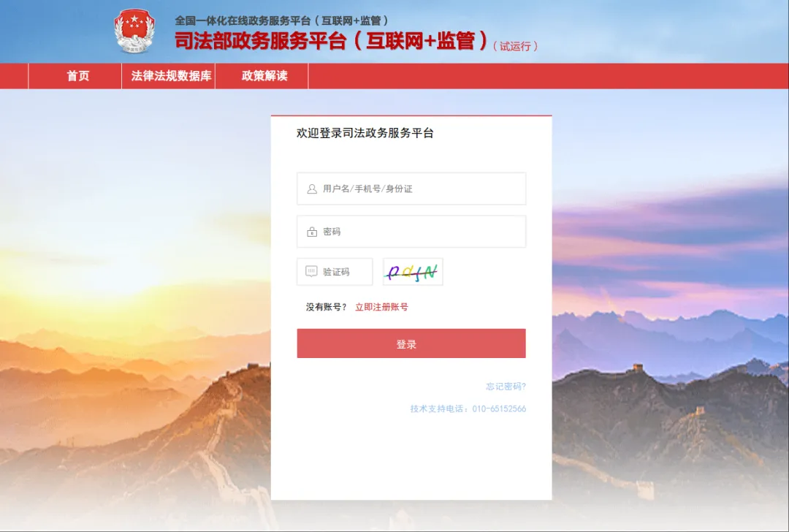Click the national emblem logo in header
This screenshot has height=532, width=789.
pyautogui.click(x=134, y=31)
